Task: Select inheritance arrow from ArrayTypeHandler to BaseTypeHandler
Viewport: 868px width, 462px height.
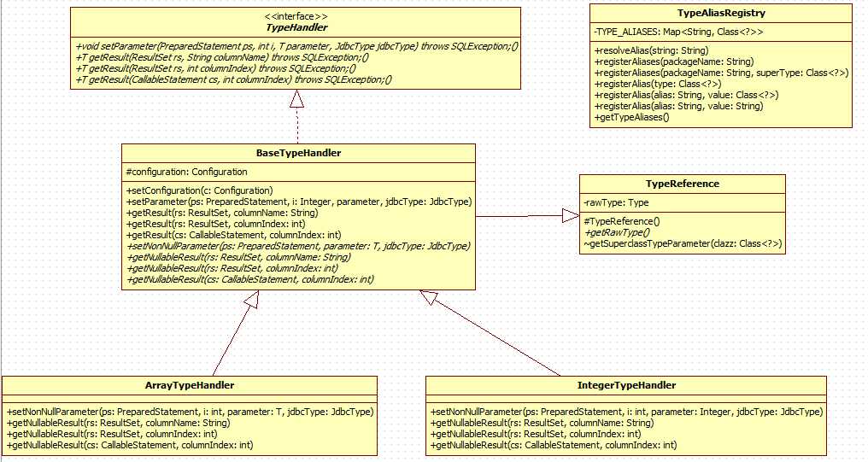Action: 236,333
